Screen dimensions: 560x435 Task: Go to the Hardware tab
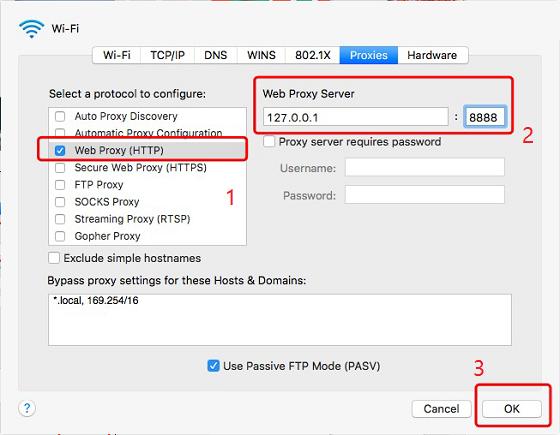[x=432, y=55]
